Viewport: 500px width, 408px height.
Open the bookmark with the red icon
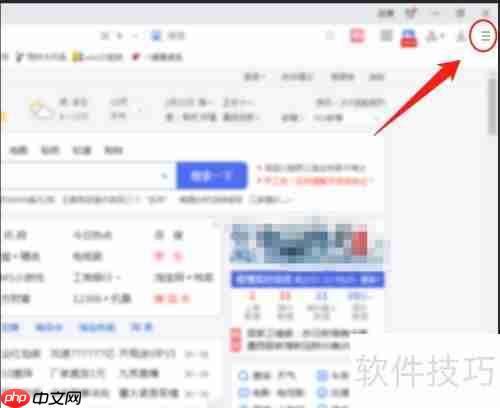click(157, 57)
